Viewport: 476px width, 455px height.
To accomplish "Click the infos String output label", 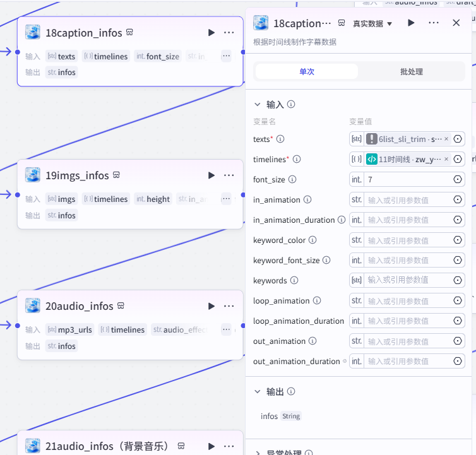I will point(280,416).
